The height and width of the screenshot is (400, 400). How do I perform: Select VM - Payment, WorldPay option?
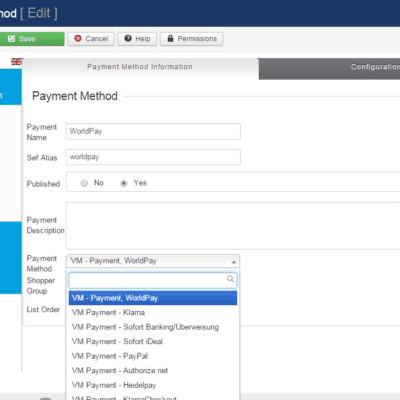153,298
